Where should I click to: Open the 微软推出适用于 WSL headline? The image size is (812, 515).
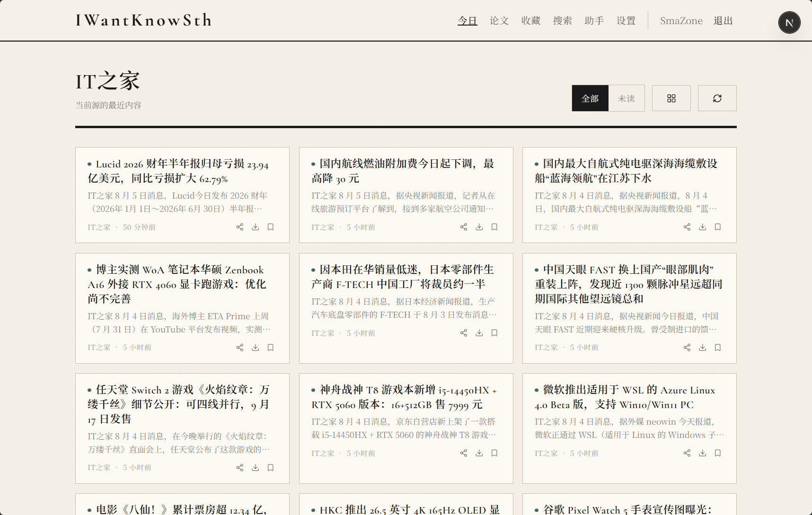(625, 397)
